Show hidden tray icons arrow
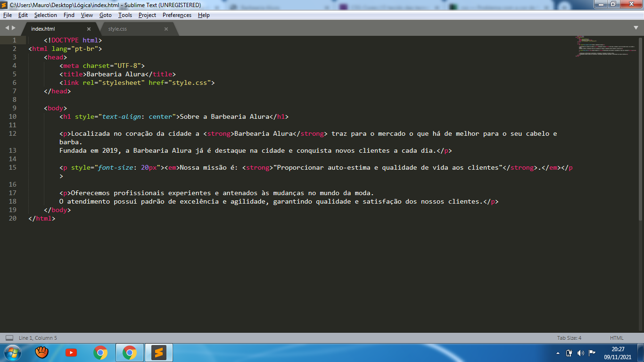This screenshot has width=644, height=362. [558, 353]
